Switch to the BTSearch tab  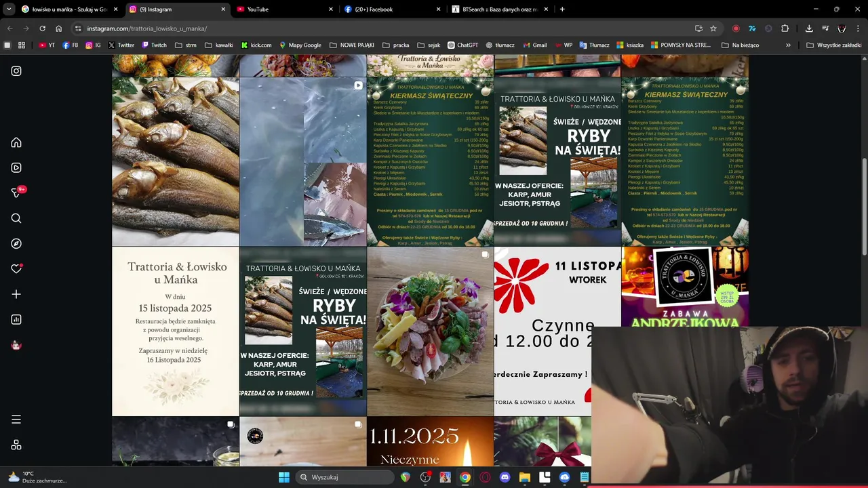500,9
